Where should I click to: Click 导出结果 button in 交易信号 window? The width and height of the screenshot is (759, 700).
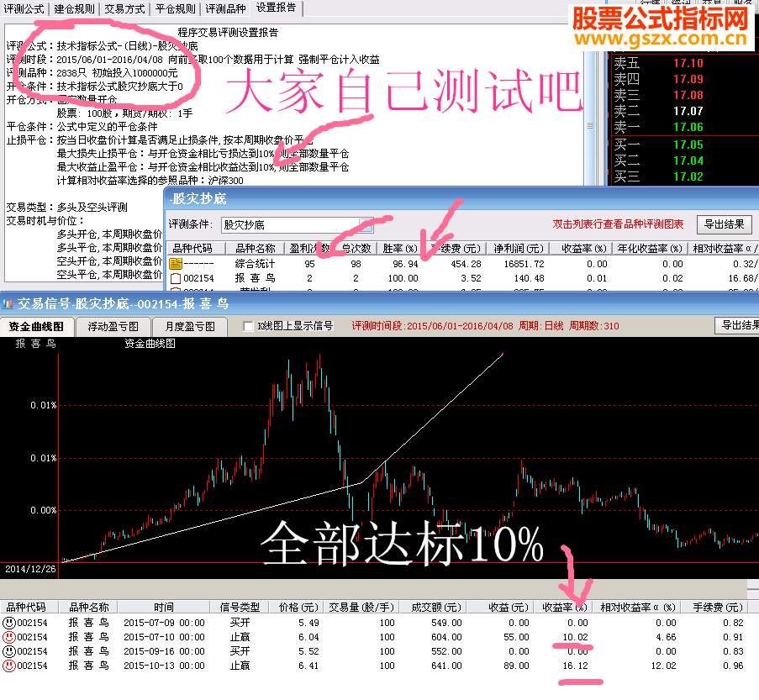coord(738,325)
